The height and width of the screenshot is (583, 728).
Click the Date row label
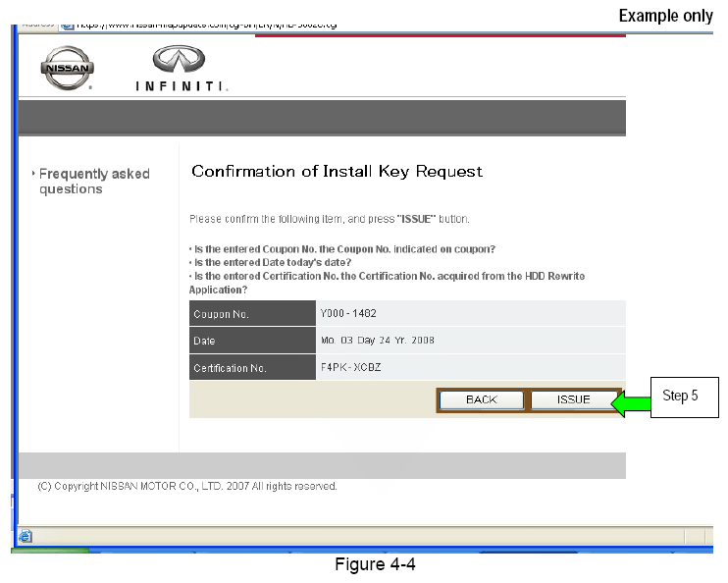(205, 342)
